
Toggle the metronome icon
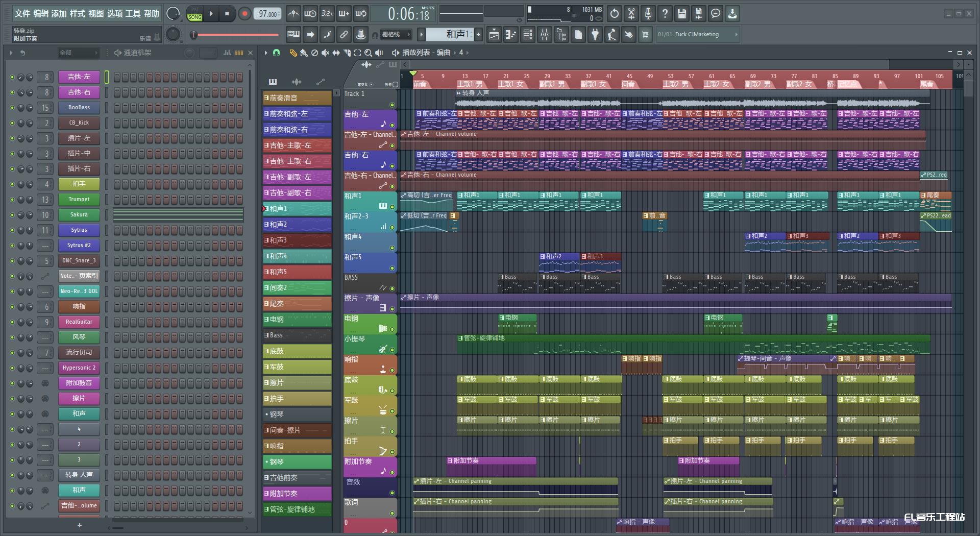293,14
